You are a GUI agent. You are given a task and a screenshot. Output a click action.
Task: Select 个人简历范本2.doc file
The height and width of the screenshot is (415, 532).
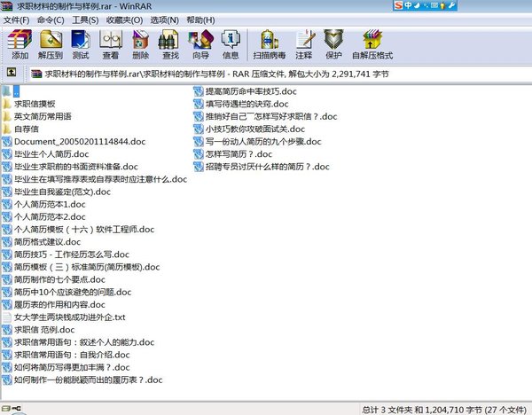click(43, 217)
